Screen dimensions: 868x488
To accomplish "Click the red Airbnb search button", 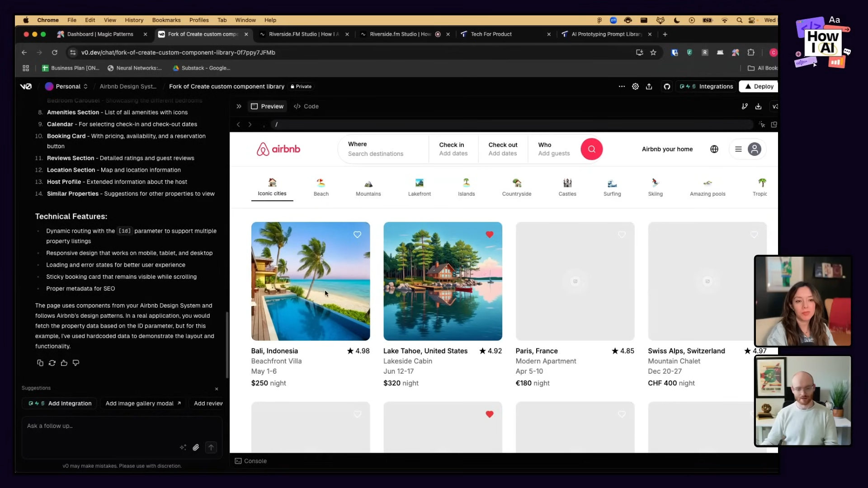I will point(591,149).
